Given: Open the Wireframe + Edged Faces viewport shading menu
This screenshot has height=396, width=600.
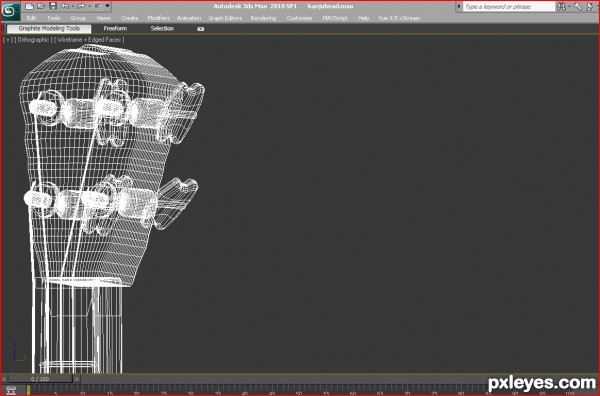Looking at the screenshot, I should point(89,39).
